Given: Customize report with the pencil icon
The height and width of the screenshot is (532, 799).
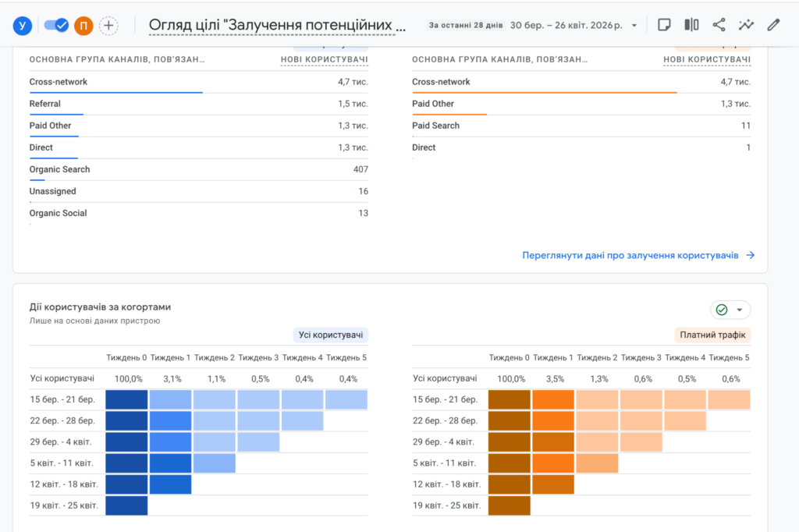Looking at the screenshot, I should (x=773, y=25).
